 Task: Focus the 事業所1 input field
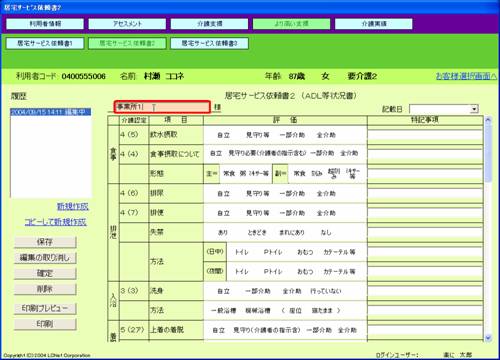(162, 107)
